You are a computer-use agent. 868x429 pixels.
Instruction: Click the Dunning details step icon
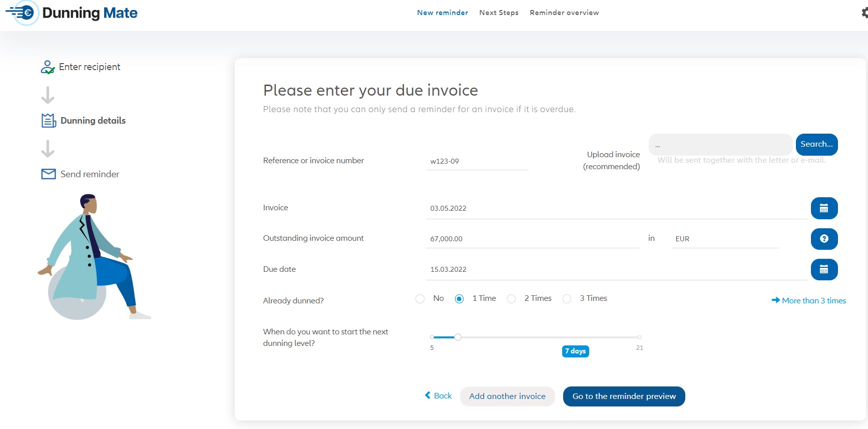click(49, 121)
